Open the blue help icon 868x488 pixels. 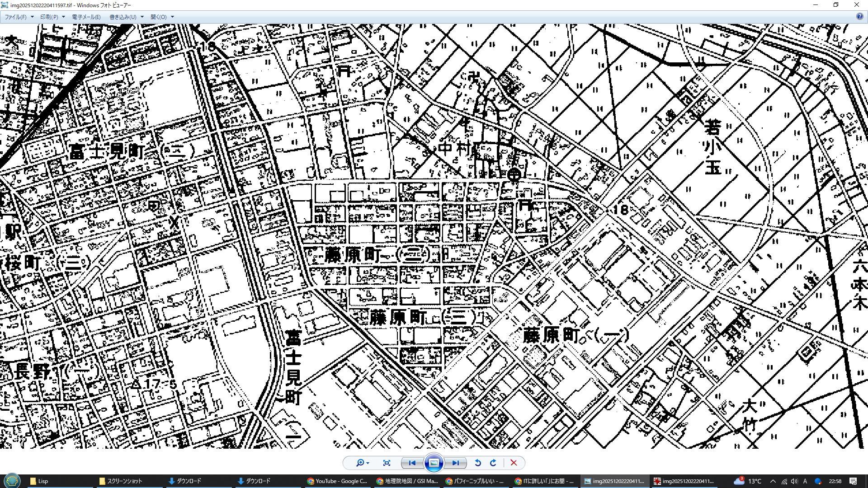pos(859,16)
